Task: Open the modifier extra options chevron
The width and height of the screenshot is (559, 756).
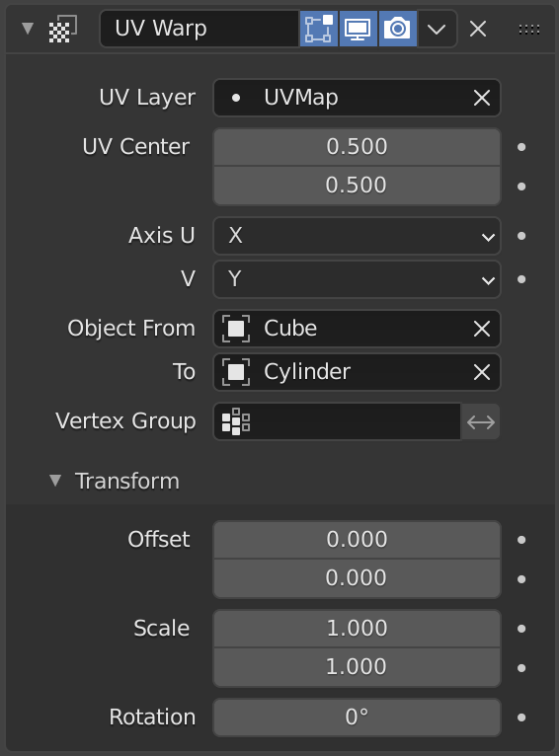Action: point(437,29)
